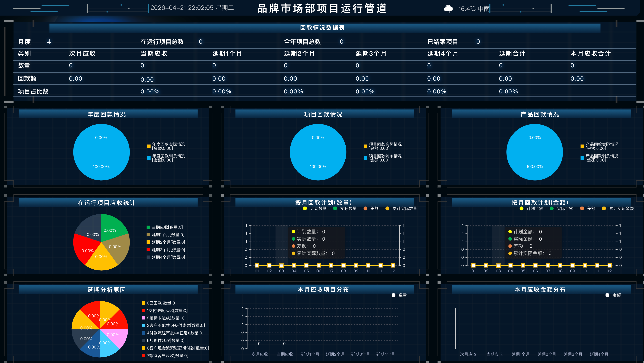The width and height of the screenshot is (644, 363).
Task: Click the 在运行项目总数 label
Action: pos(162,42)
